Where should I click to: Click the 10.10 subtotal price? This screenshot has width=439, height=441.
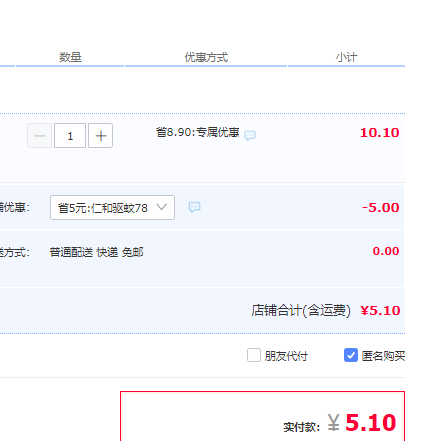pyautogui.click(x=380, y=133)
